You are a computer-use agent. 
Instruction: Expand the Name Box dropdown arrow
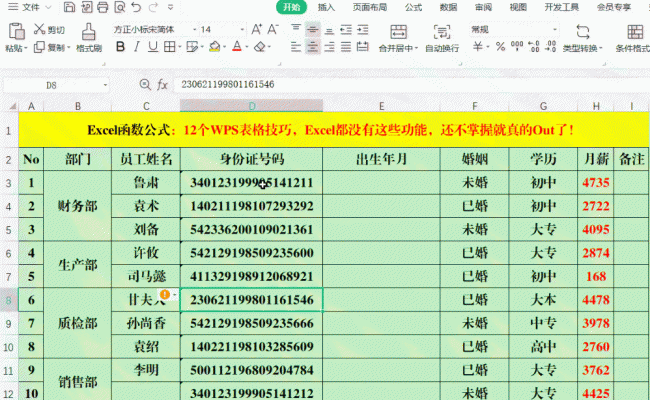click(105, 85)
